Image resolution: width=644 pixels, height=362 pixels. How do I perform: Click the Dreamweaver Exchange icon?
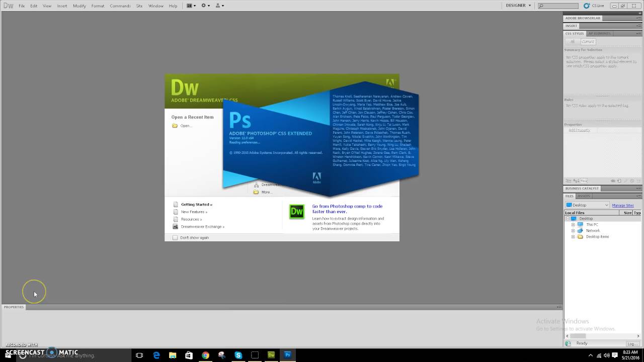(176, 227)
